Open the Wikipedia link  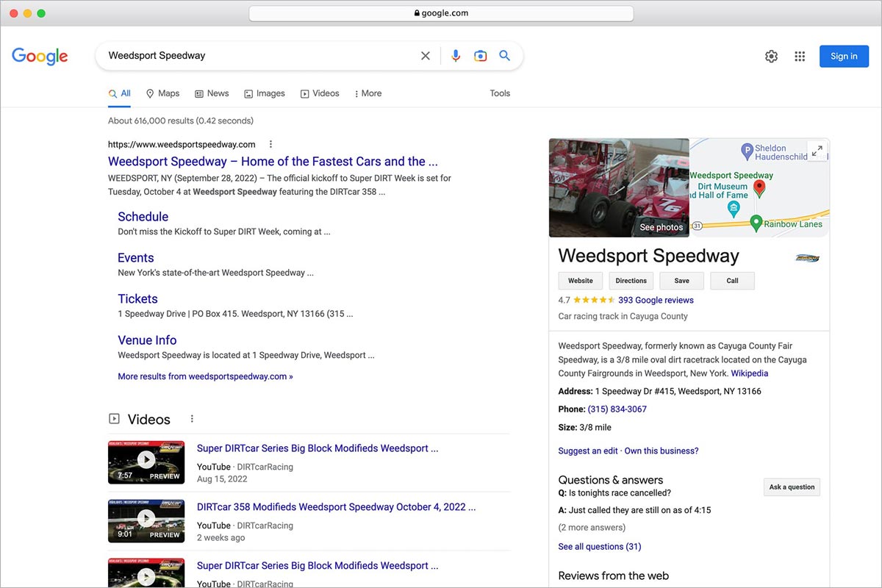coord(750,373)
